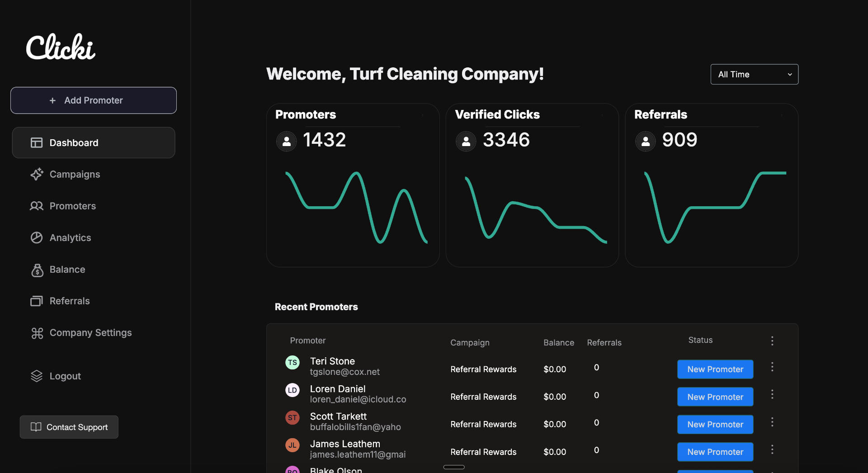Click the Contact Support button
Viewport: 868px width, 473px height.
point(69,427)
